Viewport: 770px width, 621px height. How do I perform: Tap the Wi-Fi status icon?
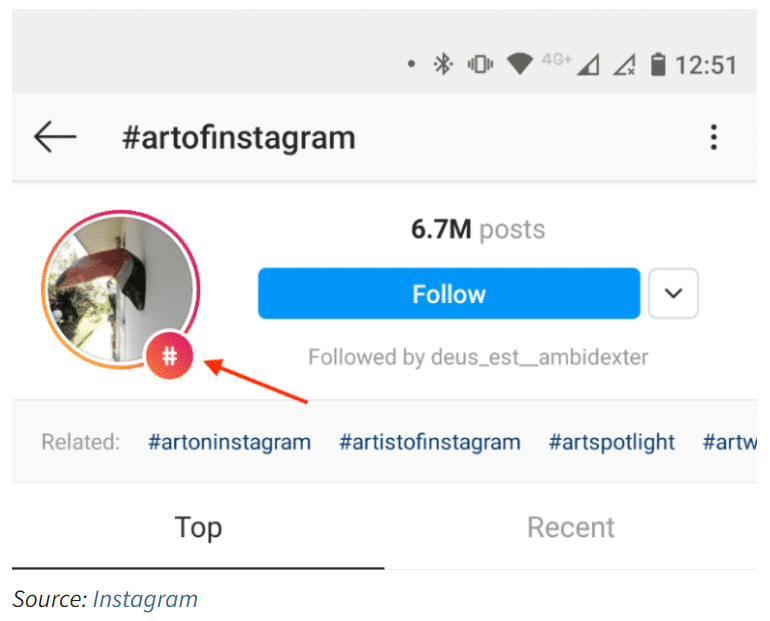click(x=520, y=64)
